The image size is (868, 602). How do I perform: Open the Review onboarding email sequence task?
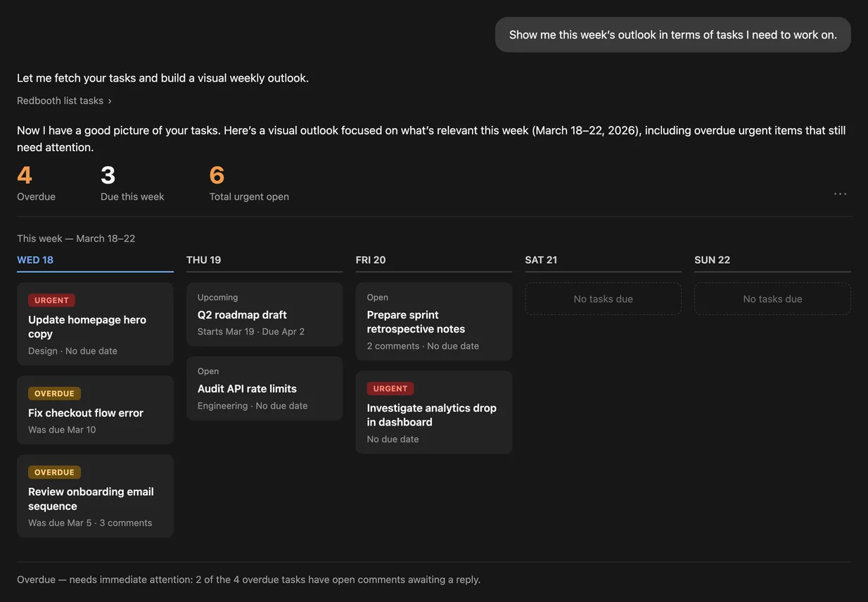click(x=95, y=496)
